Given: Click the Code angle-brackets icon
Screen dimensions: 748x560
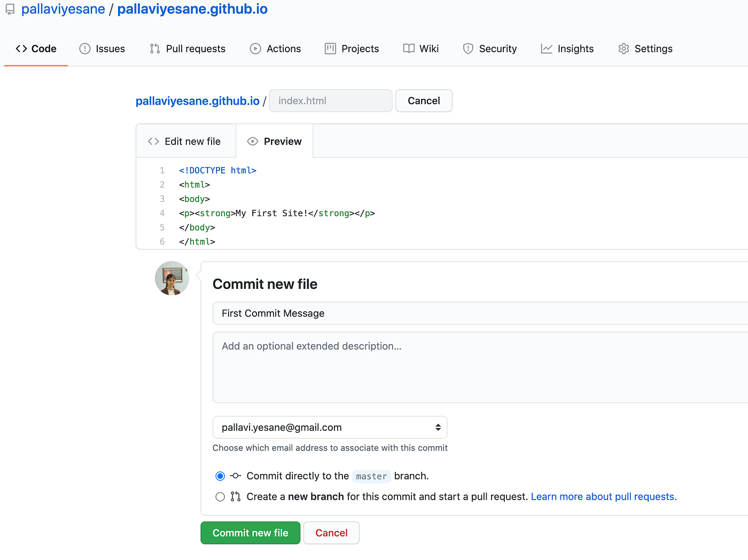Looking at the screenshot, I should tap(21, 49).
